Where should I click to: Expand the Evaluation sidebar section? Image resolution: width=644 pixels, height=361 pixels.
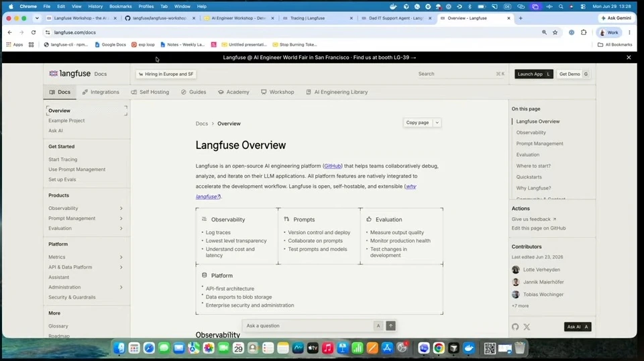[x=121, y=228]
